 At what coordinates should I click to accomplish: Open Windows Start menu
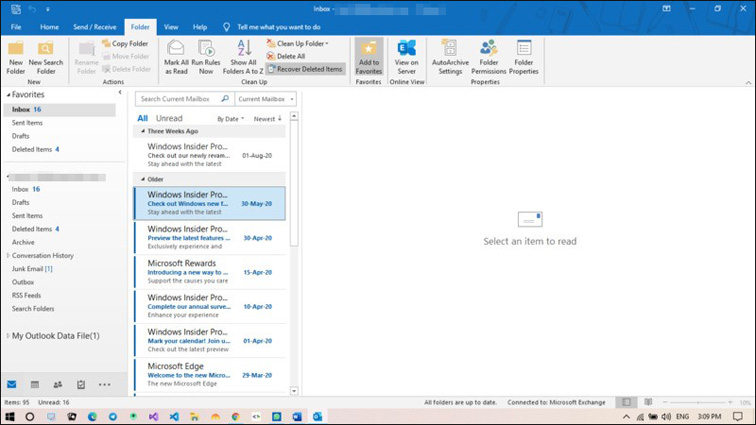[x=10, y=416]
